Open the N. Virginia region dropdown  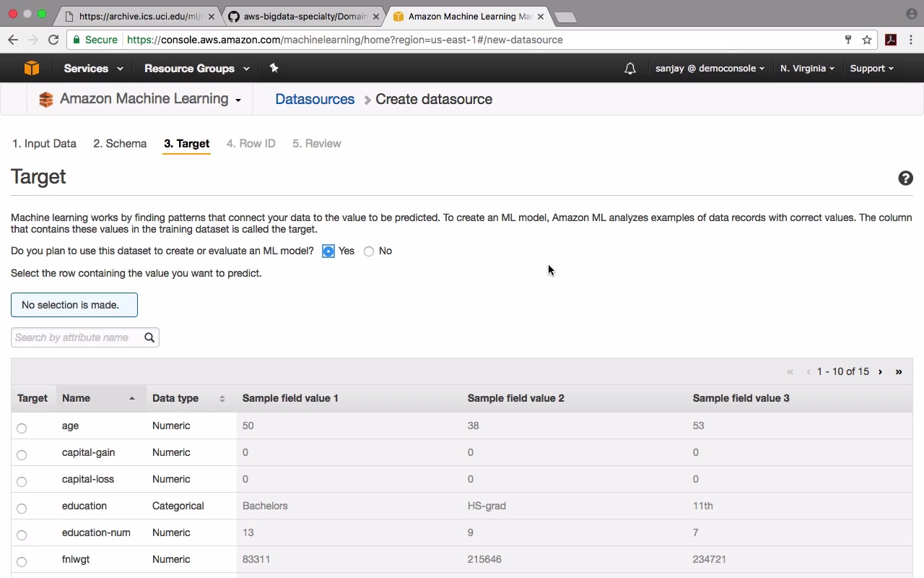(807, 69)
